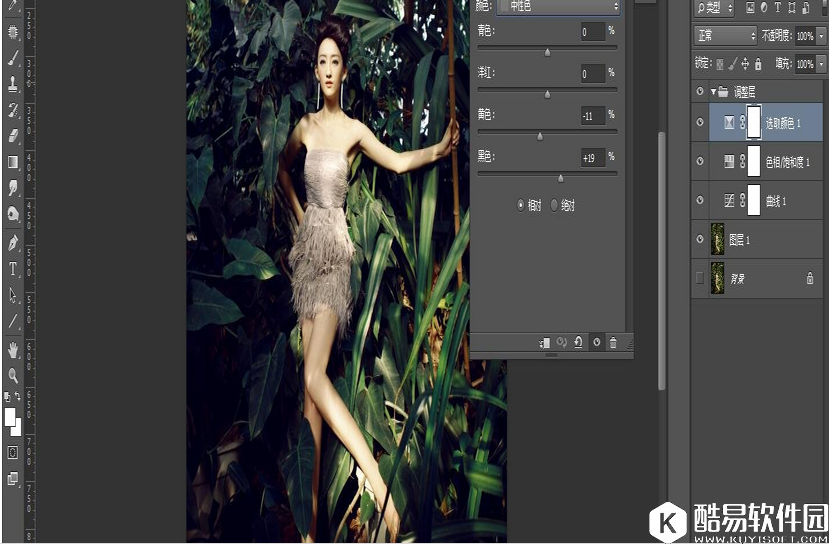Choose the 相对 (Relative) radio option
This screenshot has width=829, height=544.
pos(521,205)
